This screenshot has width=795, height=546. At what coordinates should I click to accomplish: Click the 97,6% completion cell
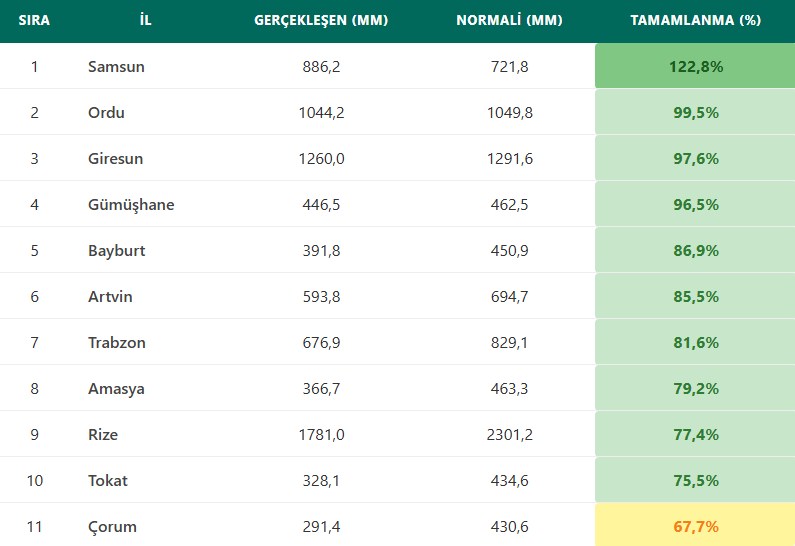point(695,158)
